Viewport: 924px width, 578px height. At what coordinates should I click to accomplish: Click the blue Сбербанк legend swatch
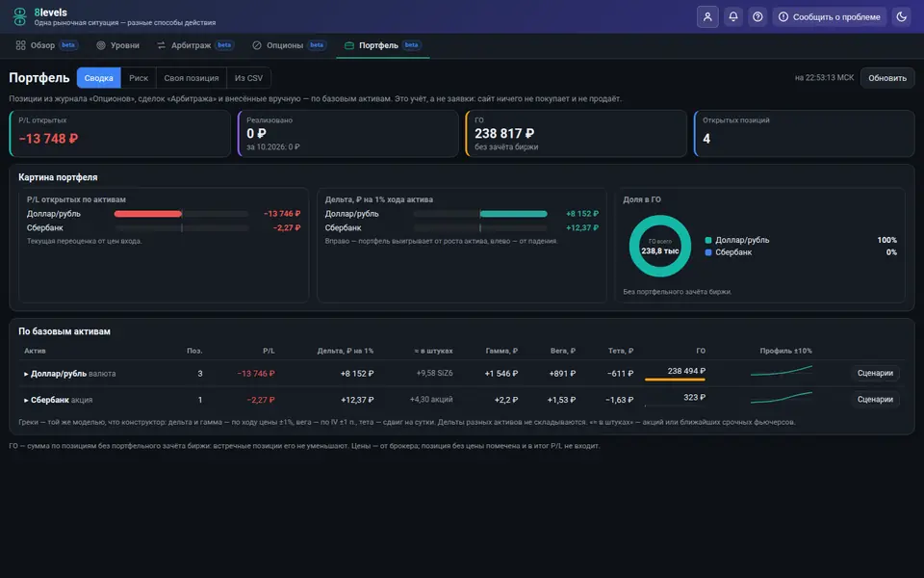tap(708, 252)
